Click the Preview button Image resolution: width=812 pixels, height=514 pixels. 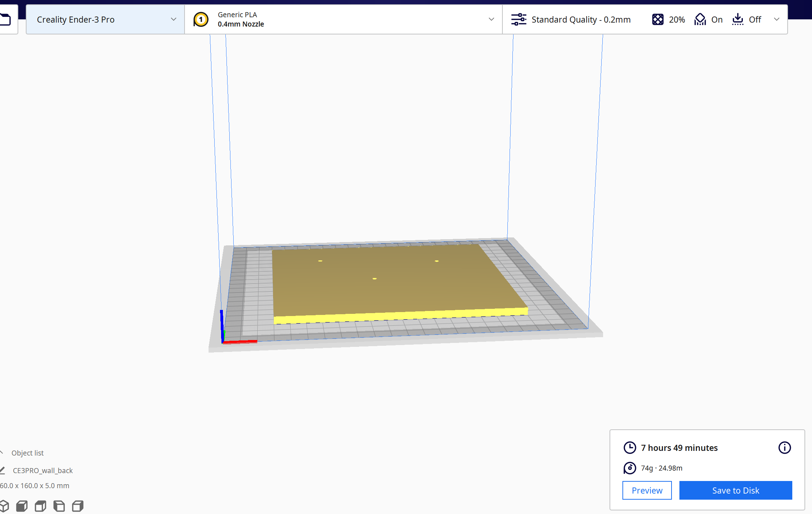tap(647, 490)
